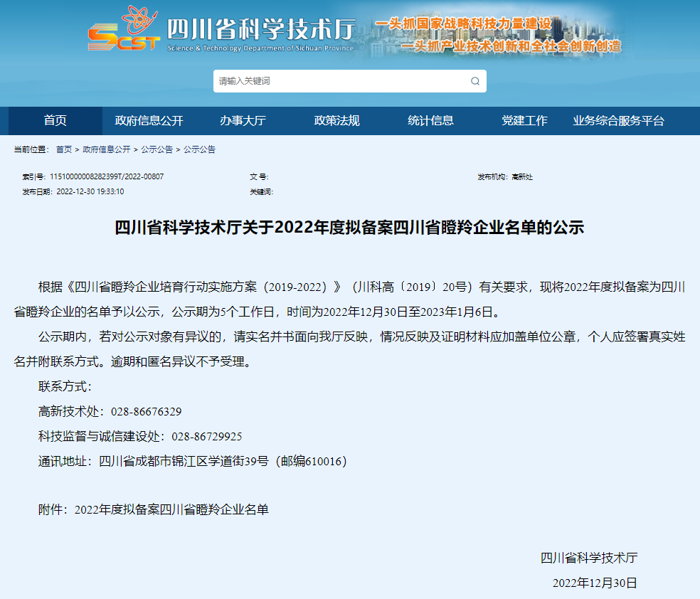Click the index number 11510000008282399T/2022-00807
Image resolution: width=700 pixels, height=599 pixels.
pyautogui.click(x=107, y=176)
